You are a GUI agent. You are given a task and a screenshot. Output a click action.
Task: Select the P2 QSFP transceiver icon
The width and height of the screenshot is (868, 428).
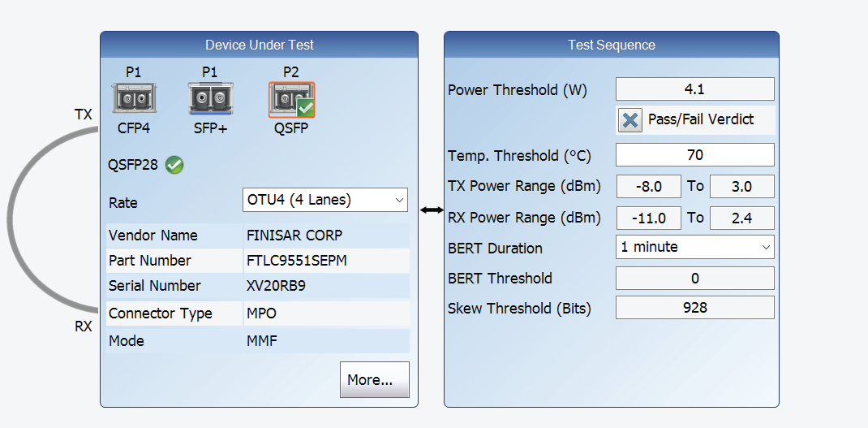pyautogui.click(x=291, y=100)
